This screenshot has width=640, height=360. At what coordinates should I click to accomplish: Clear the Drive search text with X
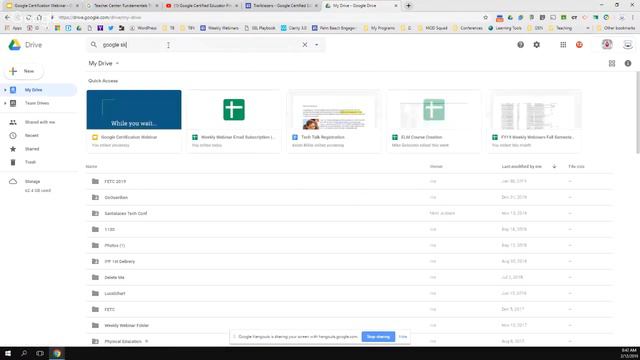(x=304, y=44)
